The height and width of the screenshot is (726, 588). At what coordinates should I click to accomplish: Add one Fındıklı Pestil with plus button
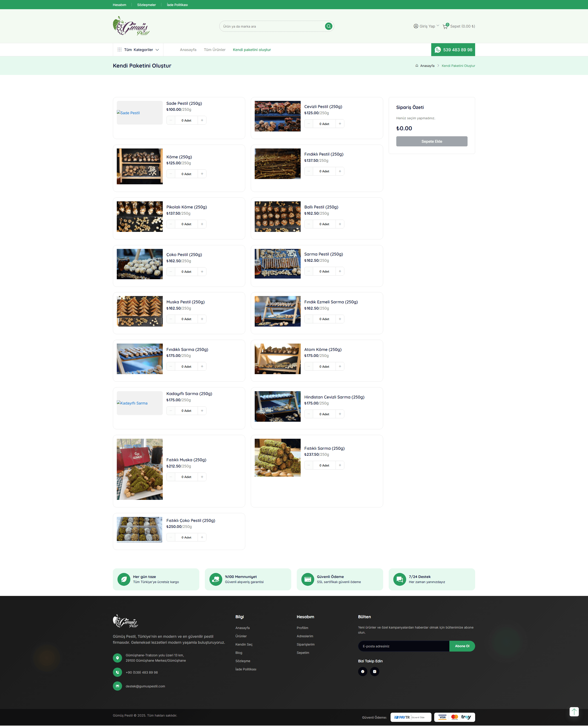pos(340,171)
